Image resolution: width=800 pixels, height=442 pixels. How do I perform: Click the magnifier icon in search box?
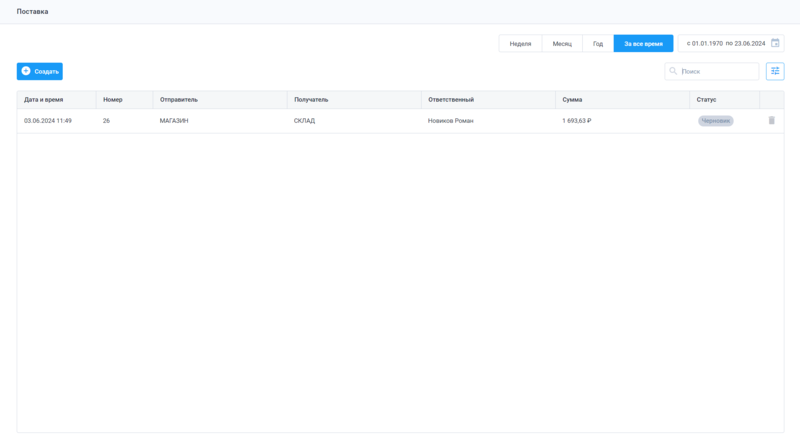(673, 71)
